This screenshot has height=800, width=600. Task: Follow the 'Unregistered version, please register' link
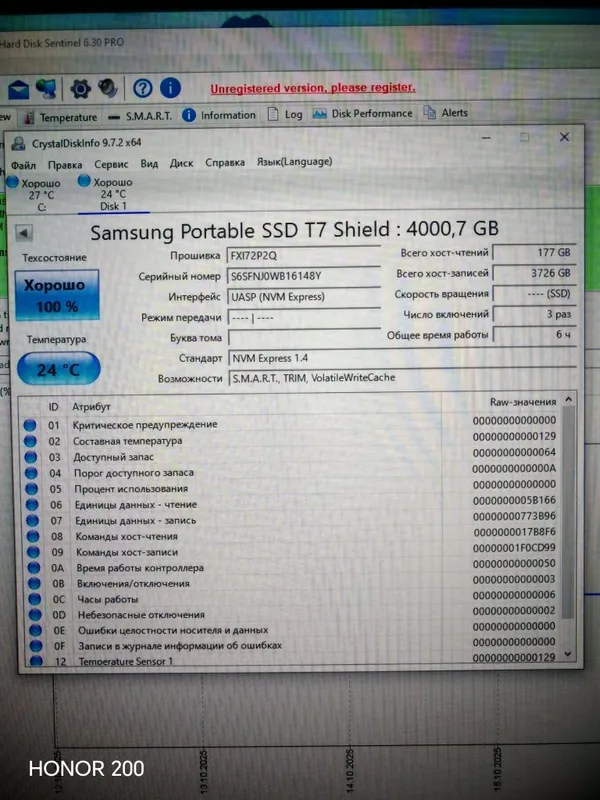(x=313, y=88)
